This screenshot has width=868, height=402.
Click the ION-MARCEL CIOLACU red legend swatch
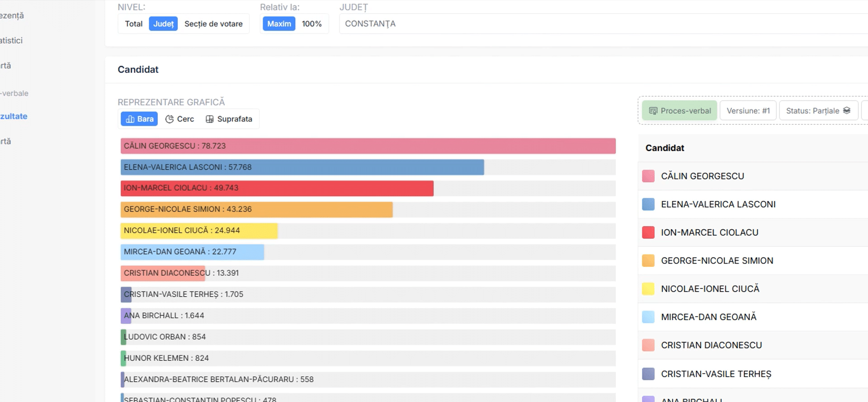648,232
